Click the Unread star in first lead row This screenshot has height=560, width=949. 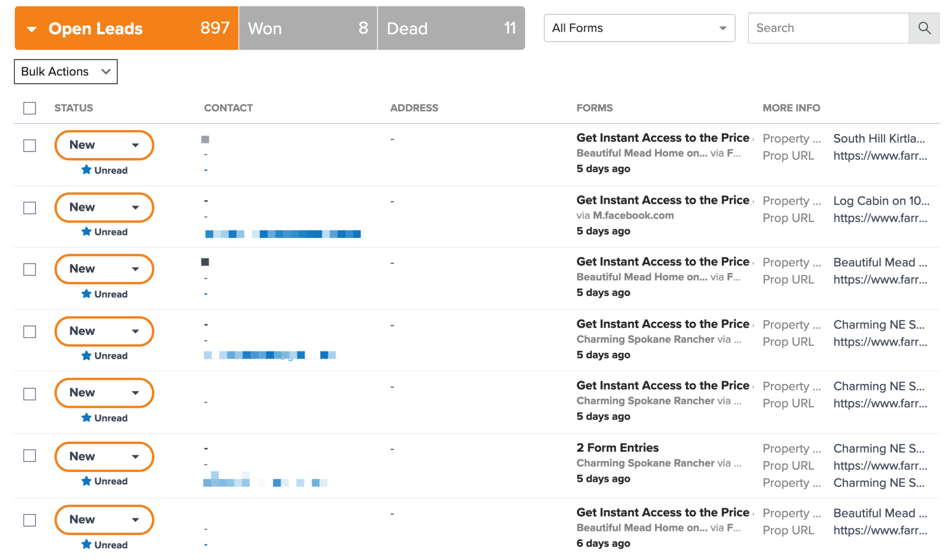tap(86, 170)
